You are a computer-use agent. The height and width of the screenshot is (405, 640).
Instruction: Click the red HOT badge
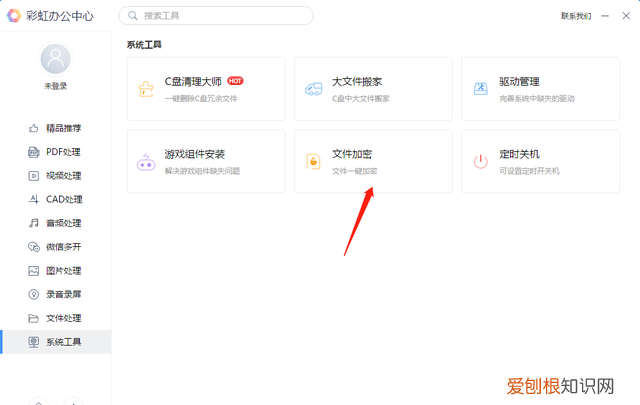[235, 81]
